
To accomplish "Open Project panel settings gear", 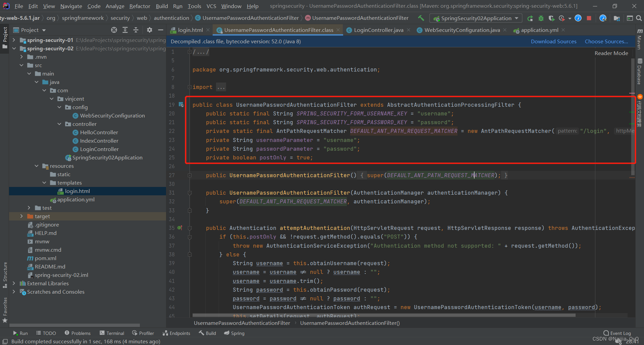I will click(x=150, y=30).
